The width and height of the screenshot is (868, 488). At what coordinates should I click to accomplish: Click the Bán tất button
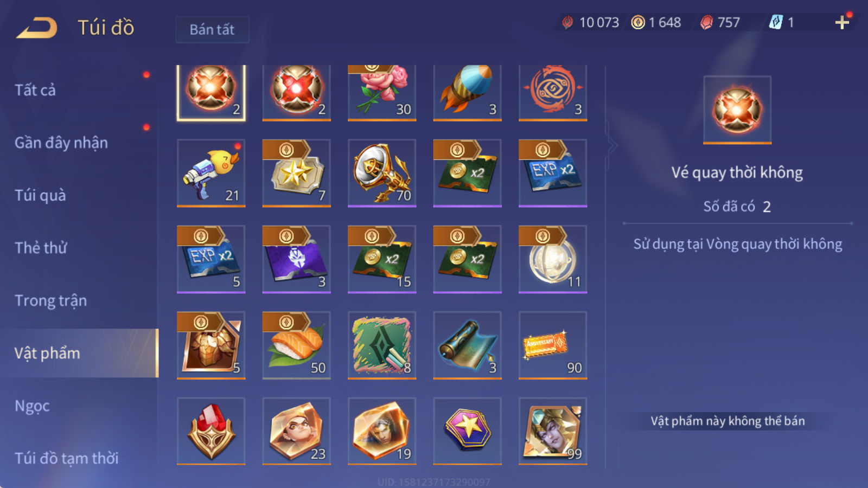pyautogui.click(x=212, y=29)
